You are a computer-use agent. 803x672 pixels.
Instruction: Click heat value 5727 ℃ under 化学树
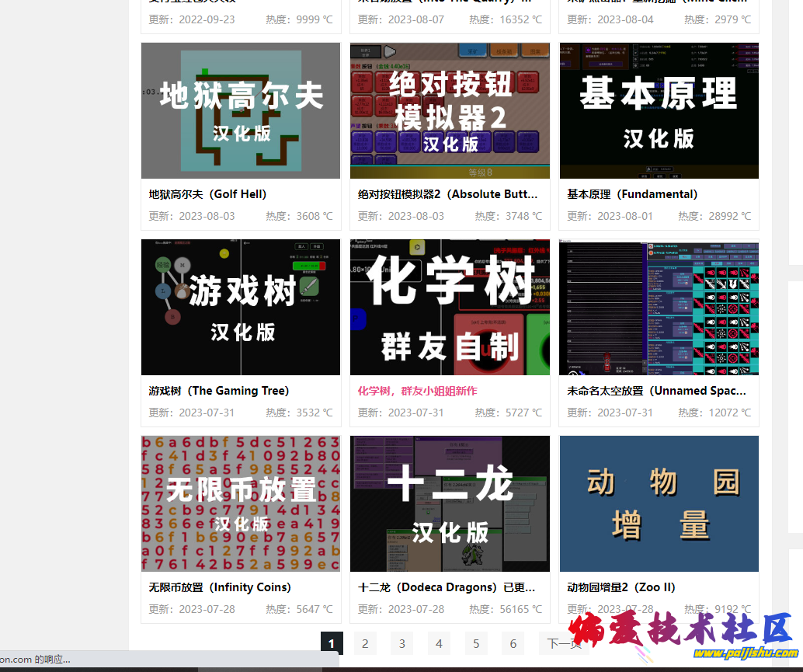[x=509, y=413]
